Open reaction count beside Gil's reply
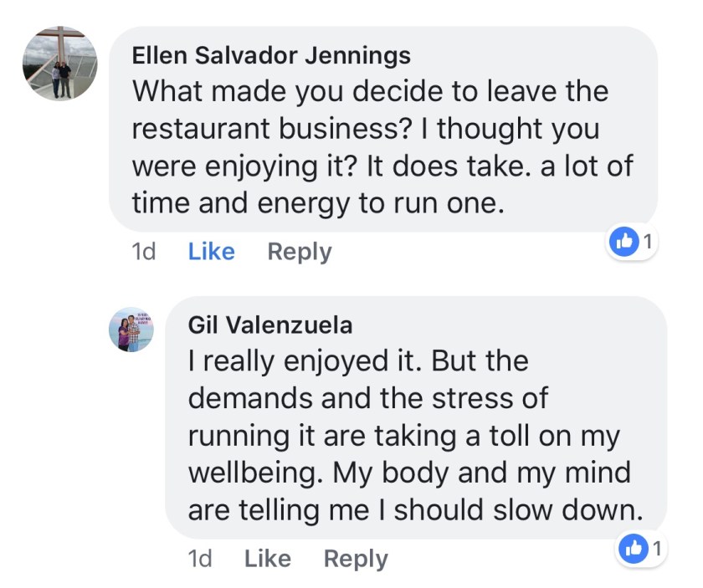The height and width of the screenshot is (588, 703). 658,549
